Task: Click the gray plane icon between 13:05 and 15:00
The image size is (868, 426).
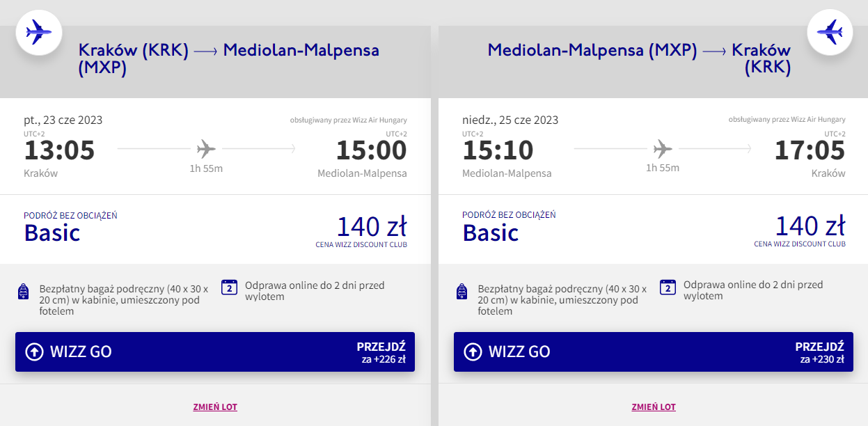Action: click(x=206, y=148)
